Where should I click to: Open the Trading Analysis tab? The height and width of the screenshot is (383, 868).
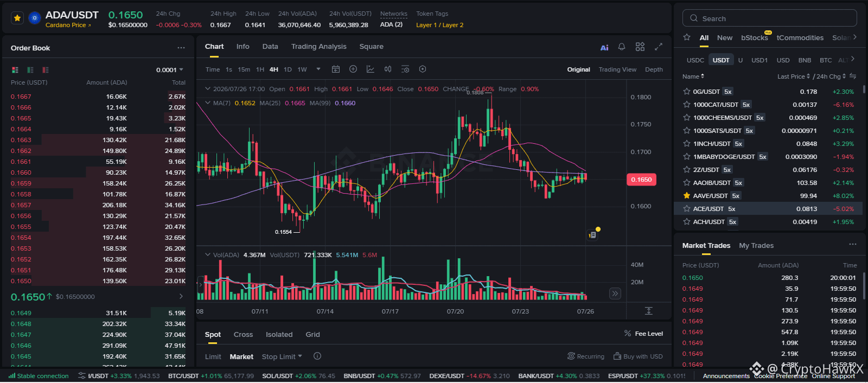pyautogui.click(x=319, y=47)
